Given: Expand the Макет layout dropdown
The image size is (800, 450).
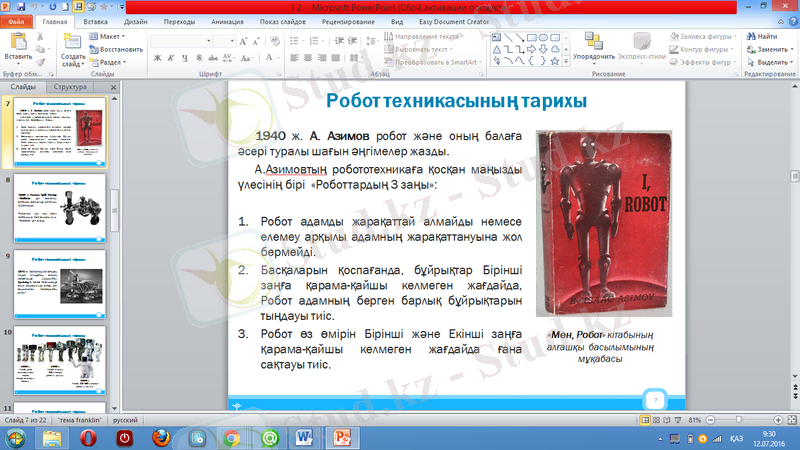Looking at the screenshot, I should (x=111, y=36).
